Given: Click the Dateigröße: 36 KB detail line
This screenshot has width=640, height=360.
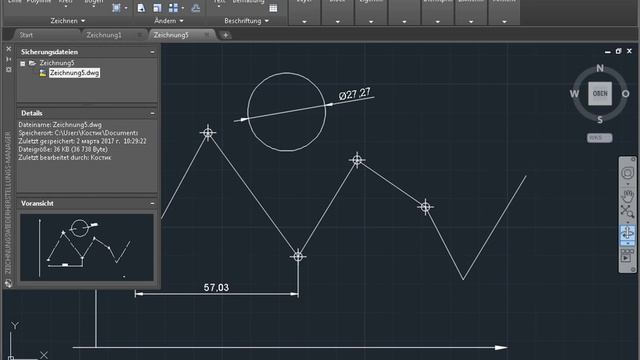Looking at the screenshot, I should pos(63,149).
